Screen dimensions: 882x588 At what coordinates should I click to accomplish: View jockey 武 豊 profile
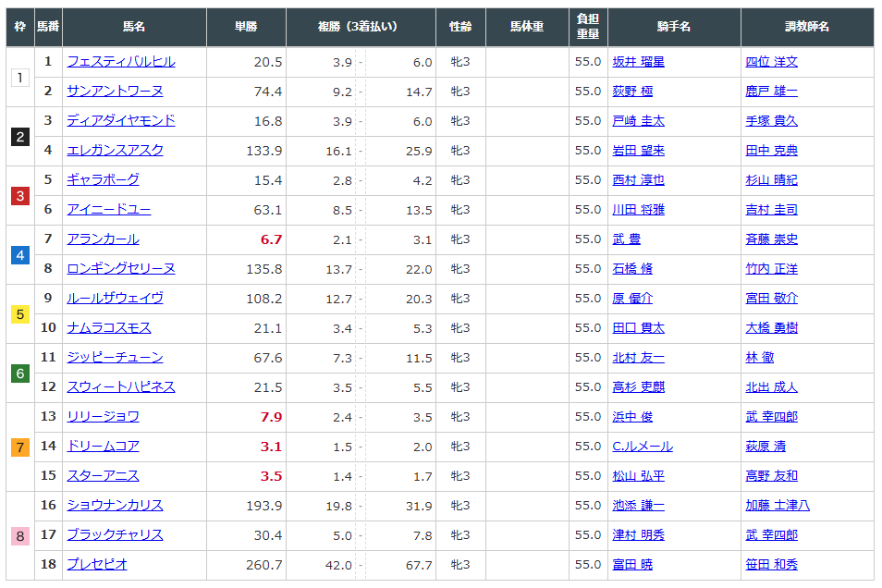tap(626, 239)
